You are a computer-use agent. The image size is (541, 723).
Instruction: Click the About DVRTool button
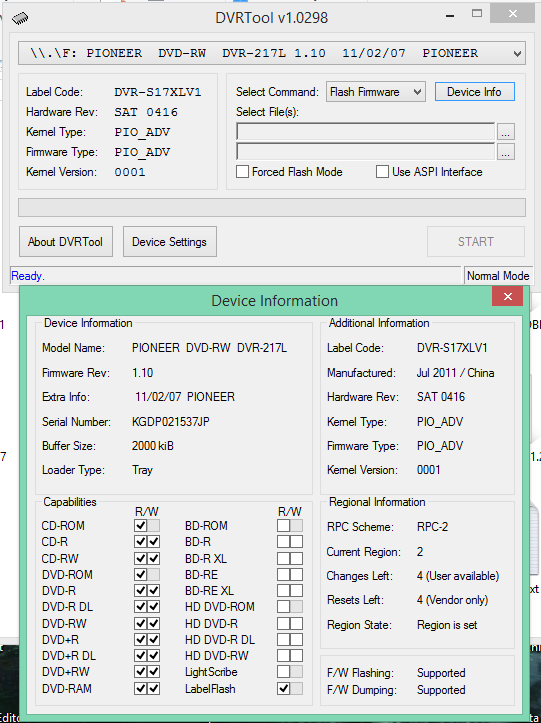pyautogui.click(x=65, y=242)
